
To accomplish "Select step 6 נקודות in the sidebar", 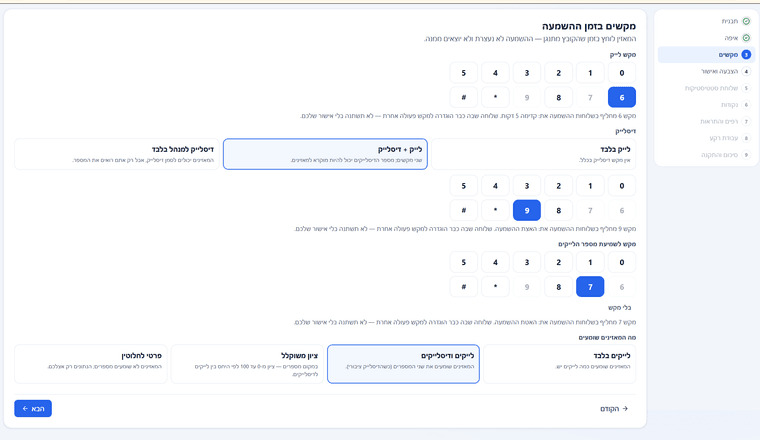I will pyautogui.click(x=706, y=105).
